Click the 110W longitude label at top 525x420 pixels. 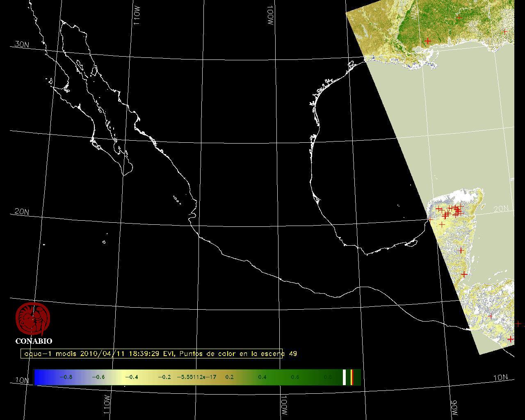pyautogui.click(x=137, y=17)
